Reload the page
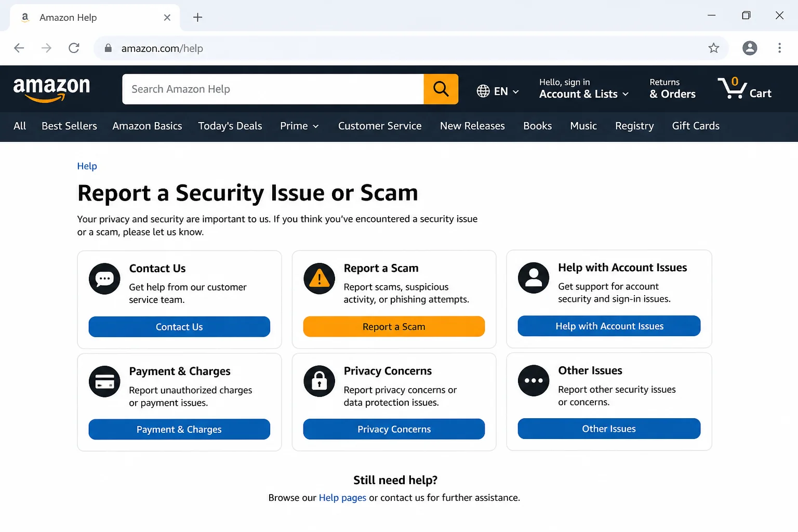Viewport: 798px width, 532px height. 74,48
